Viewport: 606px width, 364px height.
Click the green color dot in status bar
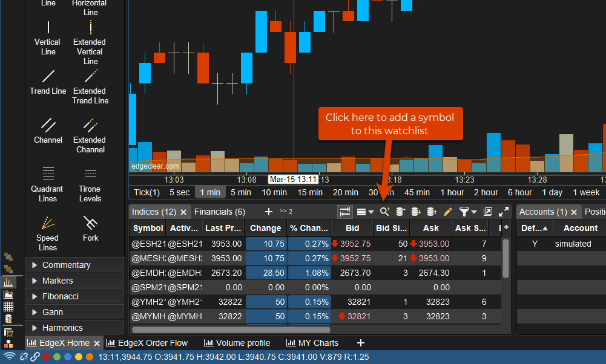(57, 357)
